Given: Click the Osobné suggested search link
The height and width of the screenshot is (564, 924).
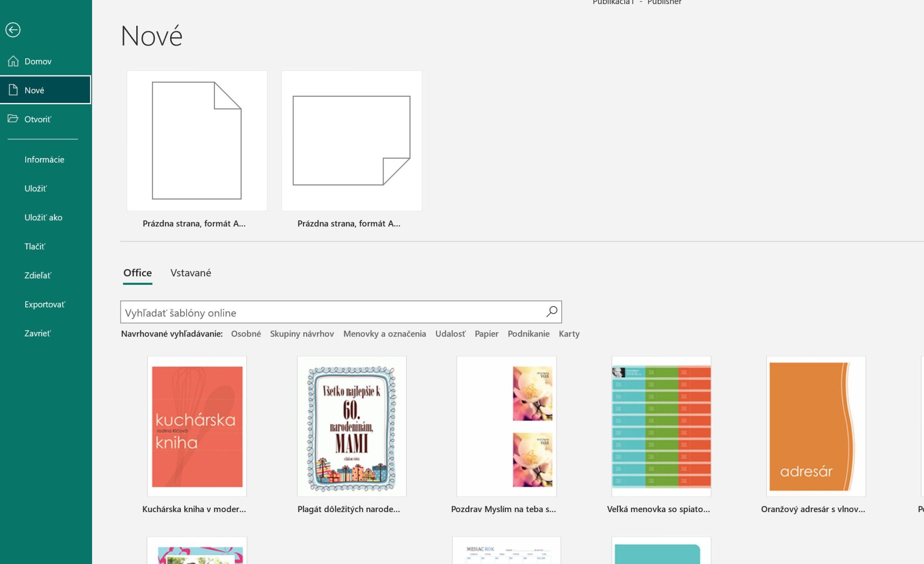Looking at the screenshot, I should [x=246, y=334].
